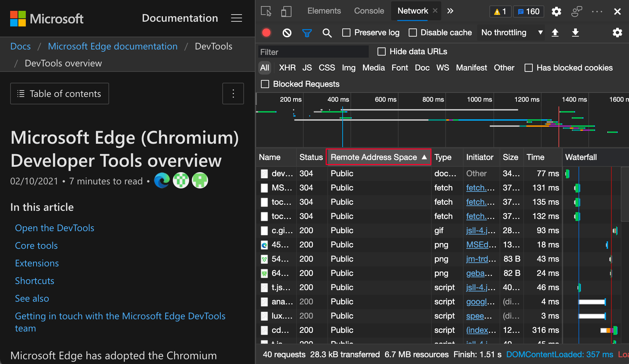629x364 pixels.
Task: Filter requests by XHR type
Action: pos(287,67)
